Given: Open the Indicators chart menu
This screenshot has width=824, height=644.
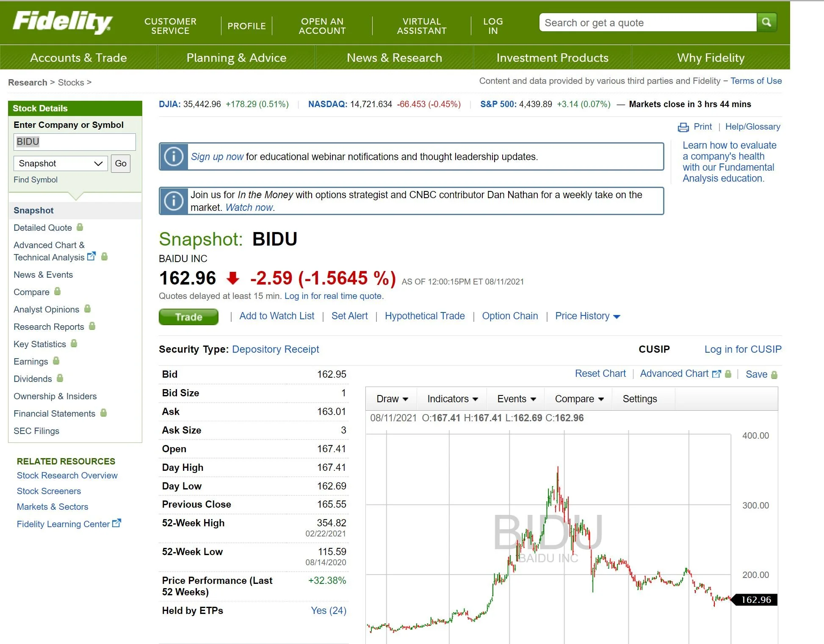Looking at the screenshot, I should click(x=452, y=399).
